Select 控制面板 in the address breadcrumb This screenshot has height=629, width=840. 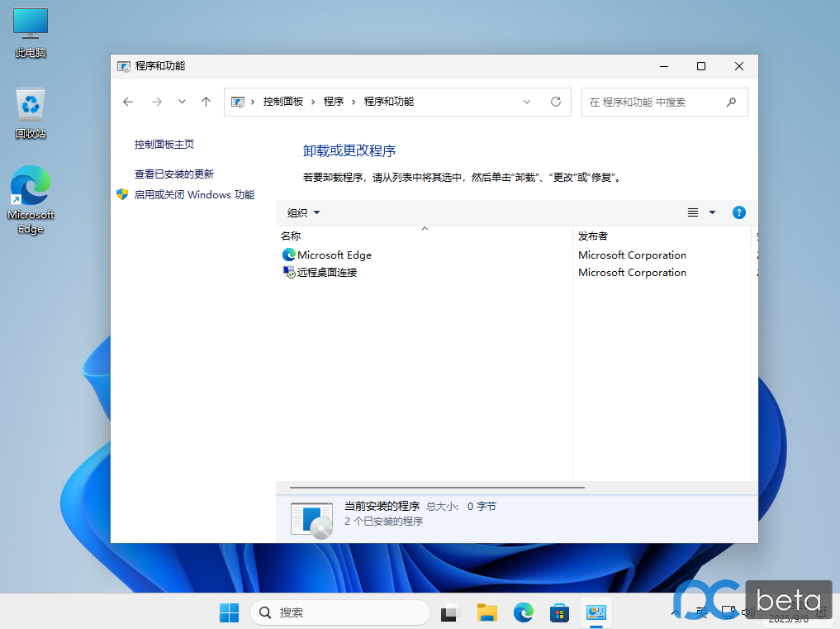tap(282, 102)
